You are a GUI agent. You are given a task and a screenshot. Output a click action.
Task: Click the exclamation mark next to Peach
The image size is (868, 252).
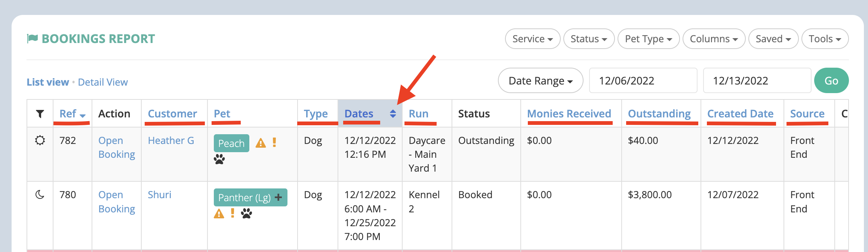point(274,142)
